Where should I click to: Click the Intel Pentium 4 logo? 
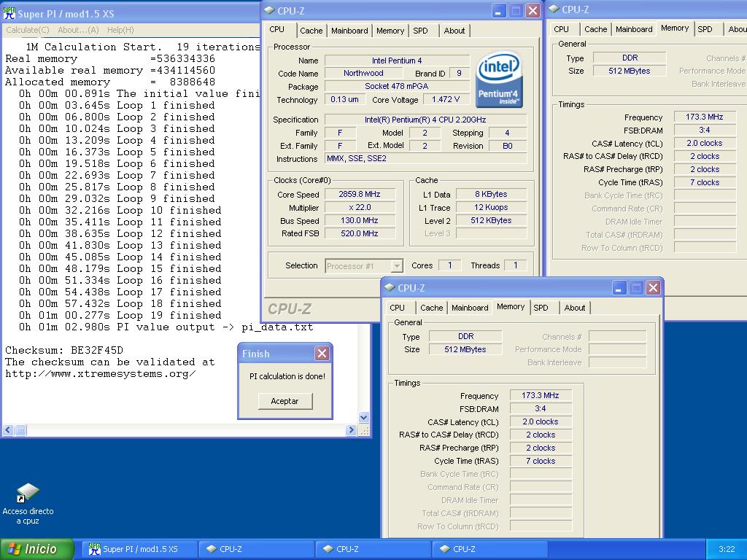pos(498,79)
